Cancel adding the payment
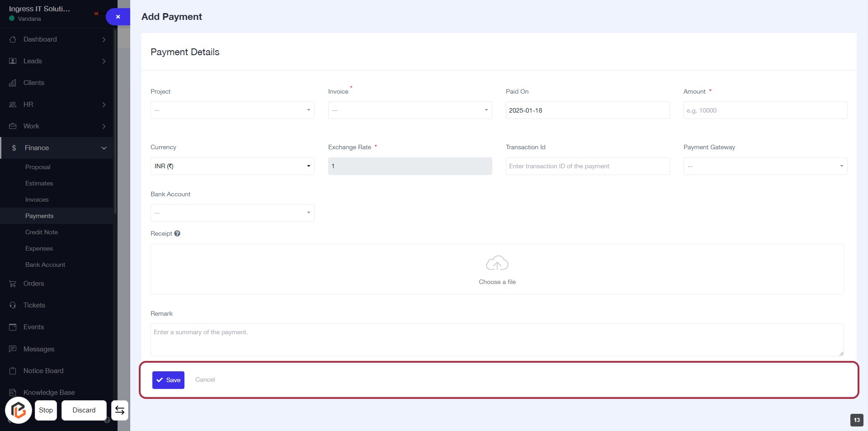 click(x=205, y=379)
